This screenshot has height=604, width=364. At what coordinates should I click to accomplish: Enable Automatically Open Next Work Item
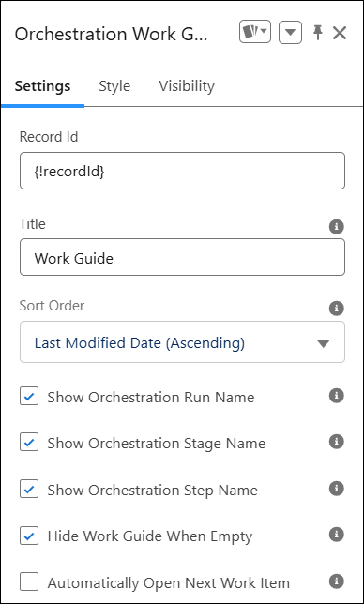pyautogui.click(x=29, y=581)
